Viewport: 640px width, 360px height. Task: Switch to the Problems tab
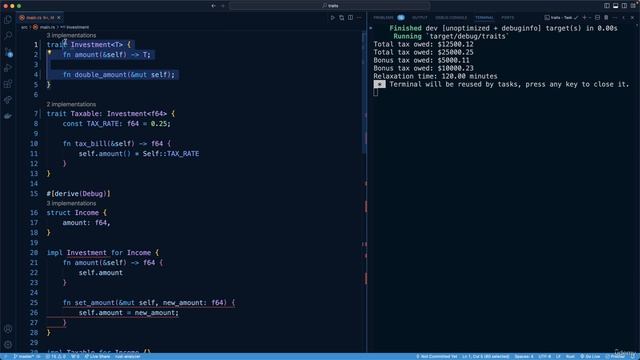pyautogui.click(x=389, y=18)
